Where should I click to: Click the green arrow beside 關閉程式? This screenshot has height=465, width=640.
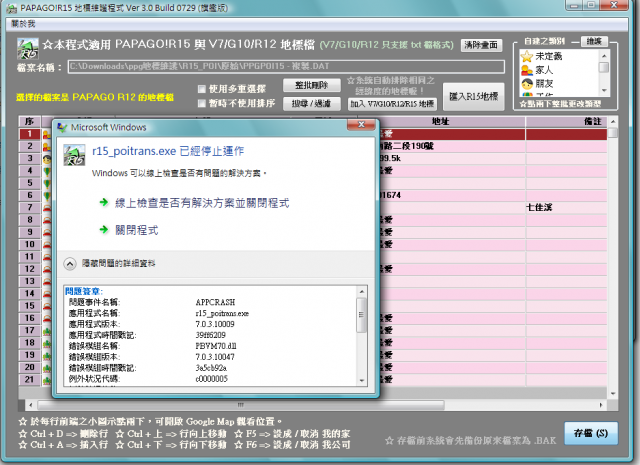click(x=104, y=230)
